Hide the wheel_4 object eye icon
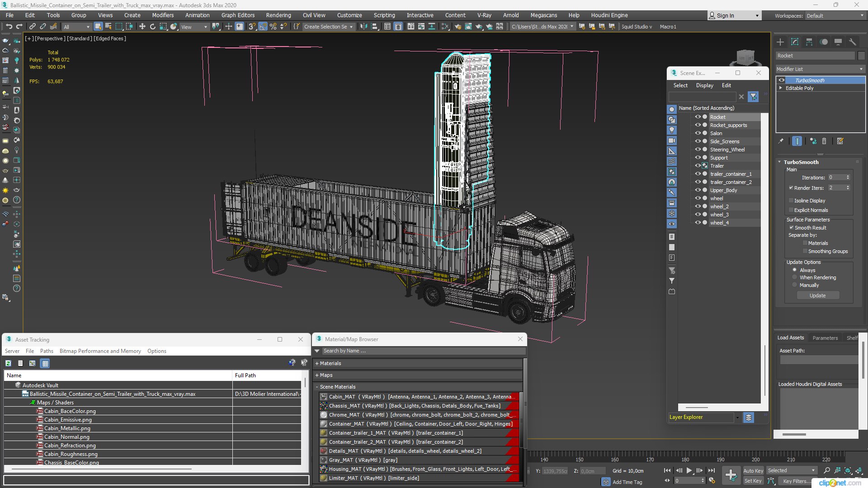 click(x=698, y=223)
